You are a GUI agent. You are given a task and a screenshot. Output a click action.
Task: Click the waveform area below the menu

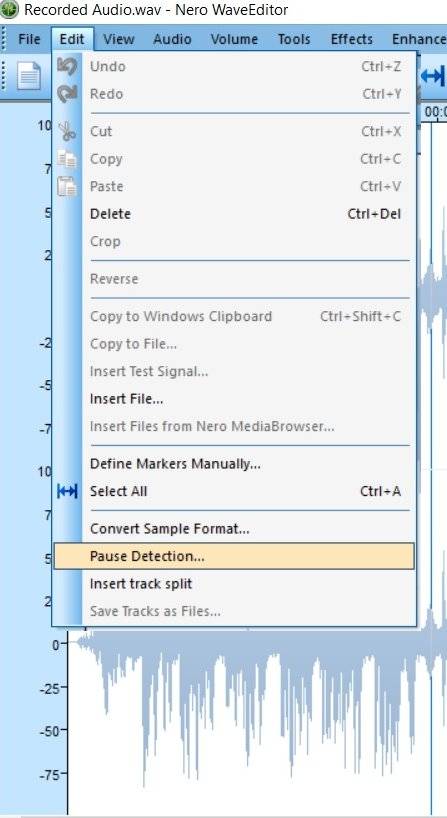(x=250, y=720)
